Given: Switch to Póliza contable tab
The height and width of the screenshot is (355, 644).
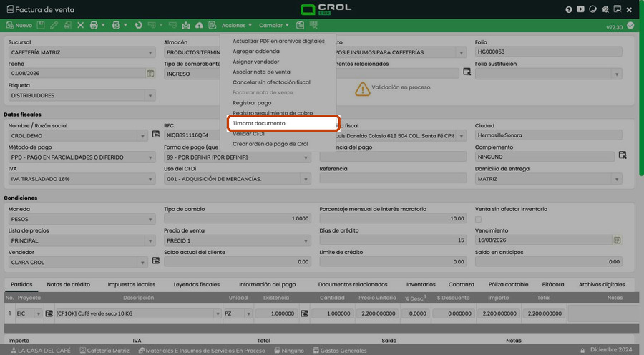Looking at the screenshot, I should coord(509,284).
